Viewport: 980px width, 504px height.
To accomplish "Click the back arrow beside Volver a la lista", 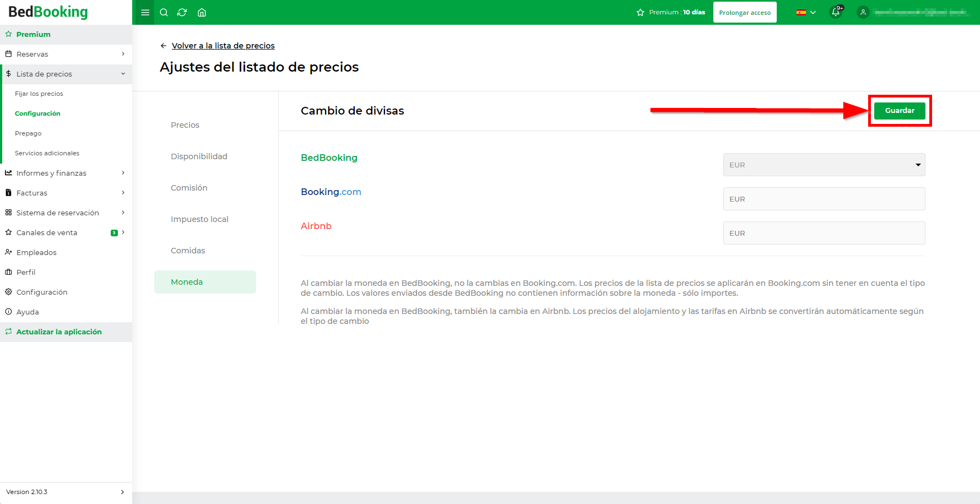I will click(x=164, y=46).
